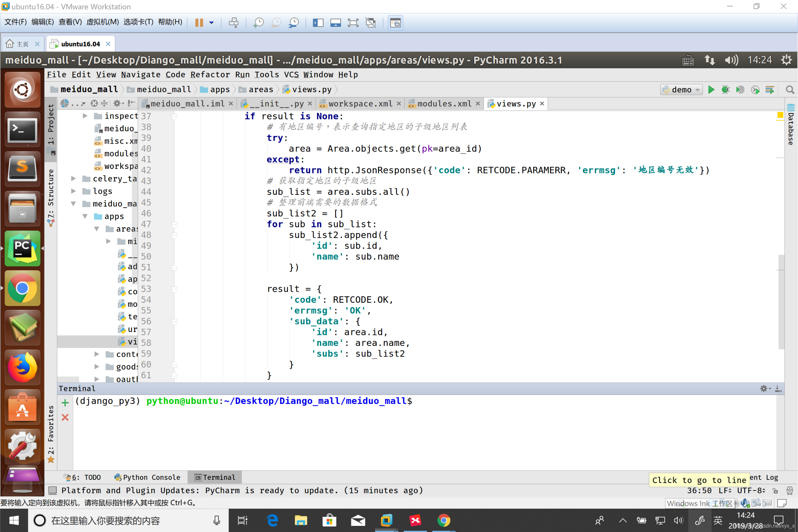Viewport: 798px width, 532px height.
Task: Click scroll from source target icon in Project panel
Action: pos(94,103)
